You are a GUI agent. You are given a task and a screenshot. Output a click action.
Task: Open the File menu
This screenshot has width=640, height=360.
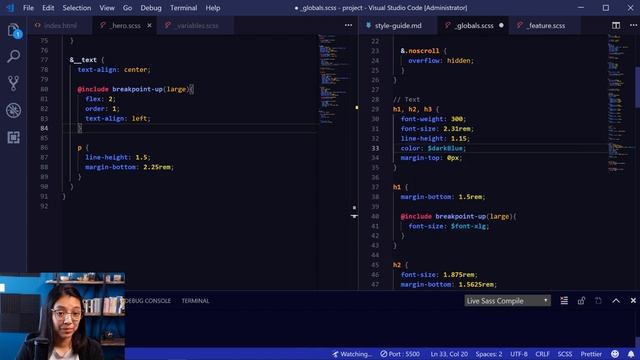coord(28,8)
